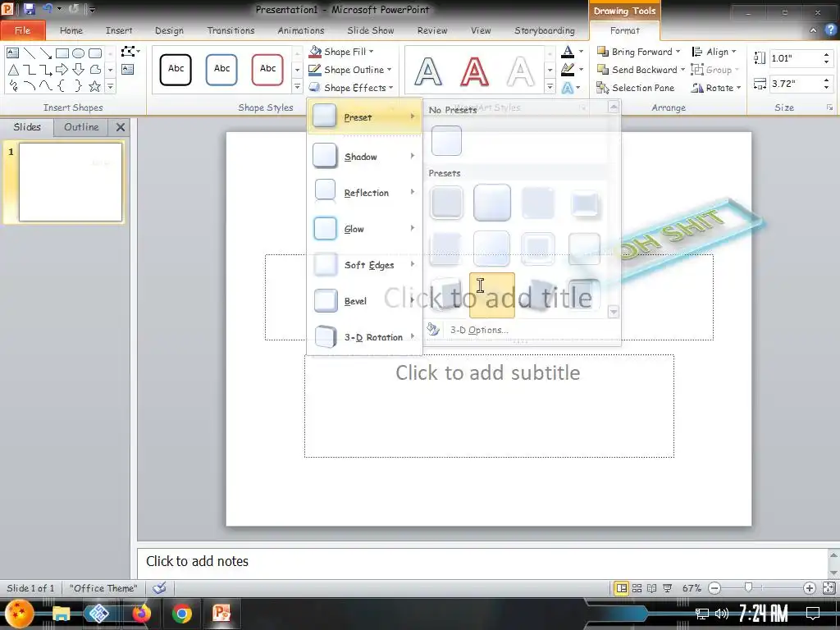Open the Shadow submenu
The width and height of the screenshot is (840, 630).
364,157
